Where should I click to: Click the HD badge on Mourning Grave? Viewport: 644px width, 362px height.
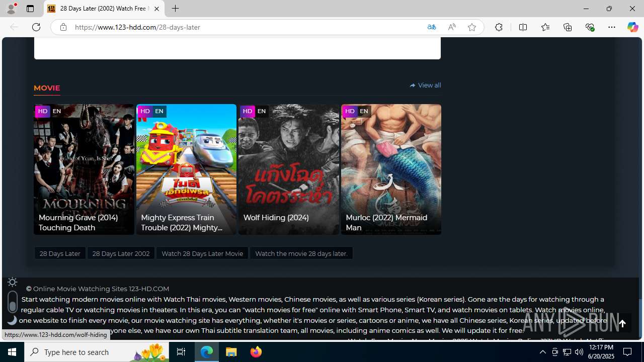43,111
